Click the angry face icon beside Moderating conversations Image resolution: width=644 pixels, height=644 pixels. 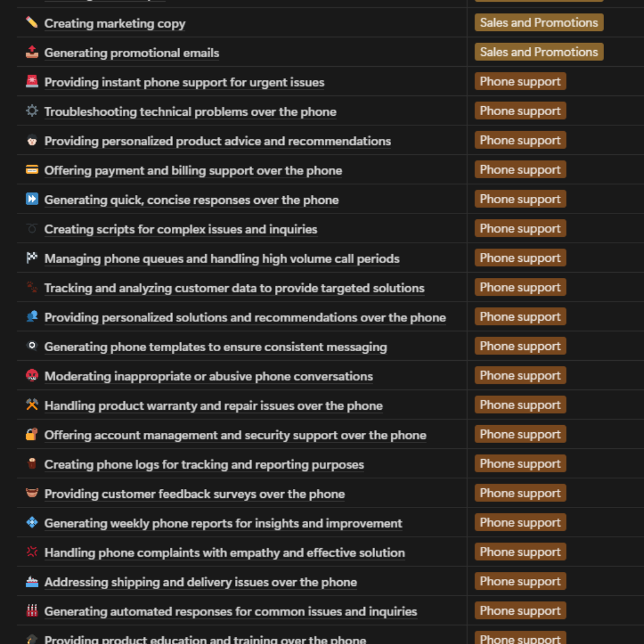coord(32,376)
